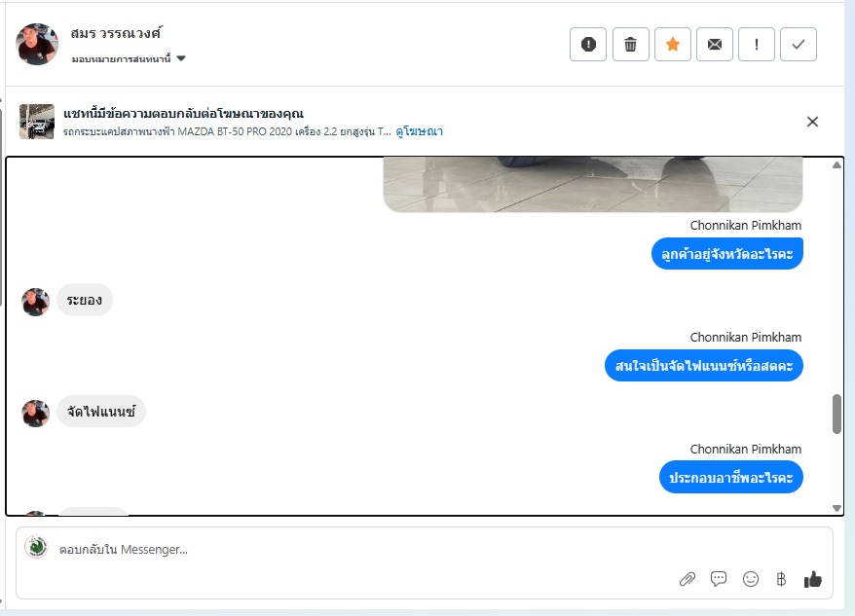Expand the มอบหมายการสนทนานี้ assignment dropdown
Viewport: 855px width, 616px height.
coord(129,58)
